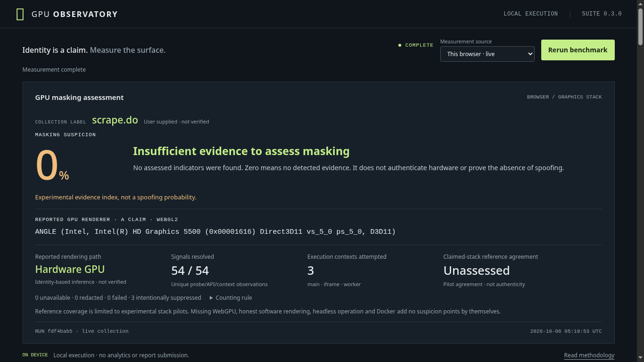The width and height of the screenshot is (644, 362).
Task: Click the ON DEVICE footer label
Action: [35, 355]
